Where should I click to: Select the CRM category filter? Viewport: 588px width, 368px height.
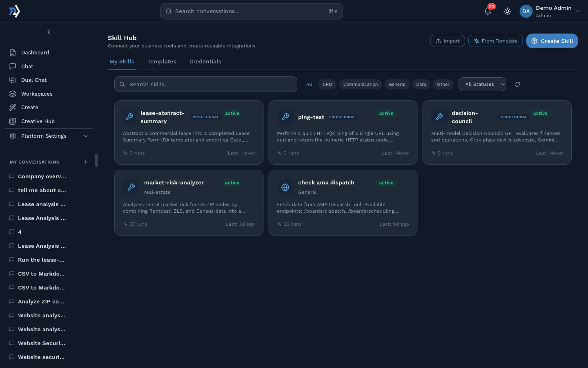click(x=327, y=84)
